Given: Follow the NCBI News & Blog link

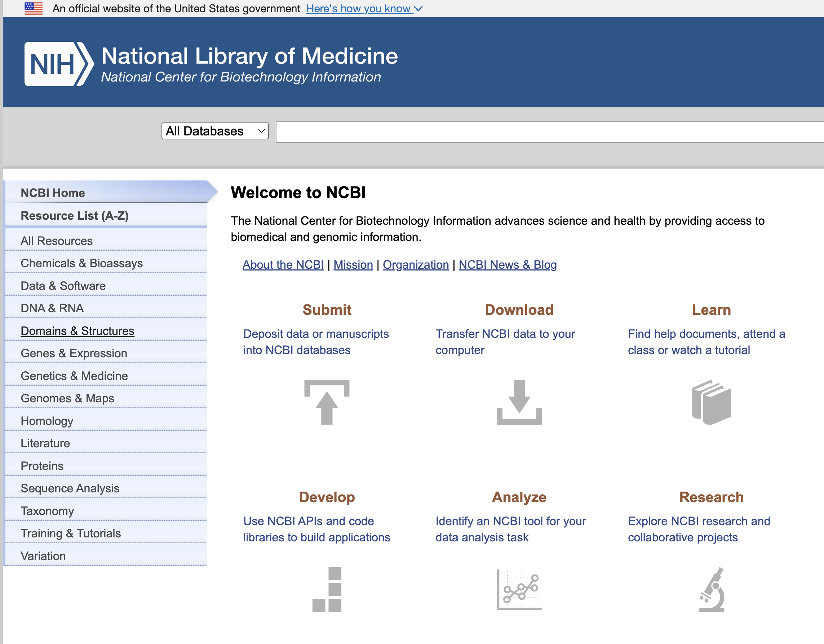Looking at the screenshot, I should click(x=508, y=265).
